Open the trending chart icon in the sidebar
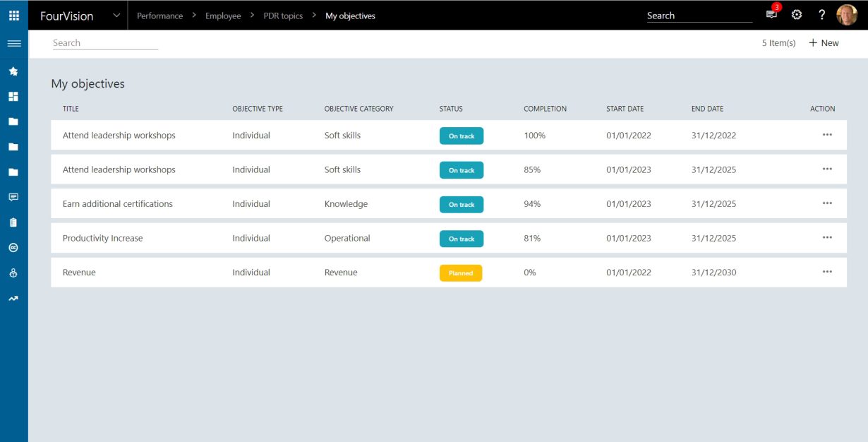The width and height of the screenshot is (868, 442). coord(13,297)
